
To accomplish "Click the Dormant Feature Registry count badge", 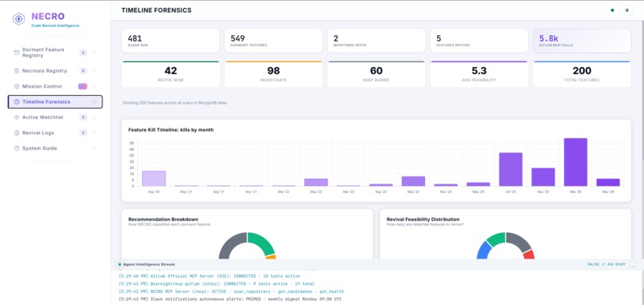I will tap(83, 53).
